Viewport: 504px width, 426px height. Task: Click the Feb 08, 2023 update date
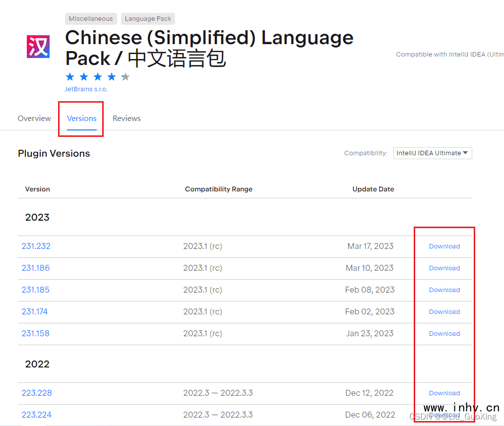click(370, 290)
